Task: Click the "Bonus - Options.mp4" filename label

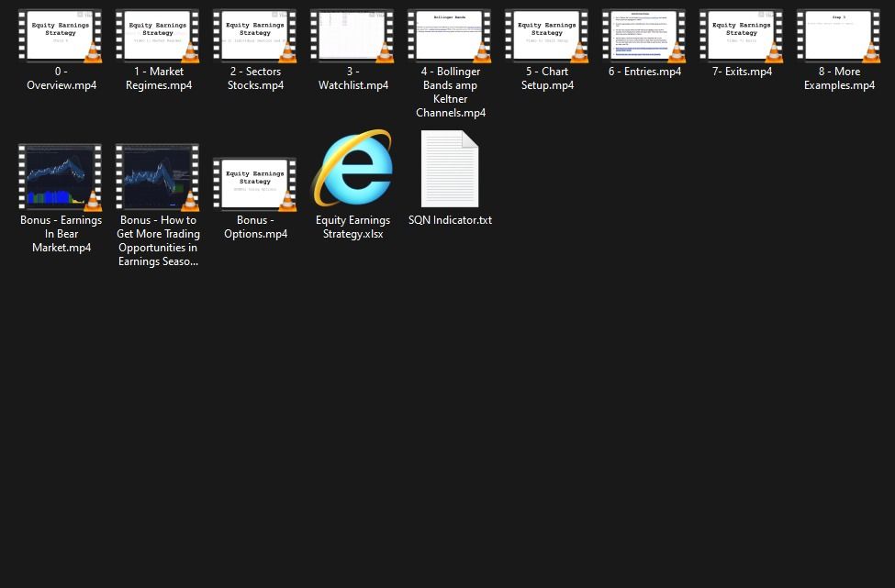Action: pos(255,227)
